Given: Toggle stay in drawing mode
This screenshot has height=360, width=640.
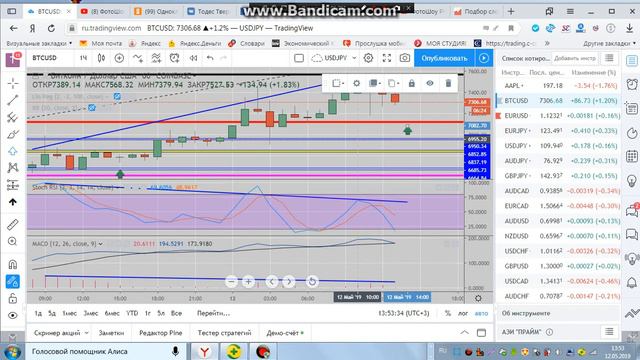Looking at the screenshot, I should [x=13, y=282].
